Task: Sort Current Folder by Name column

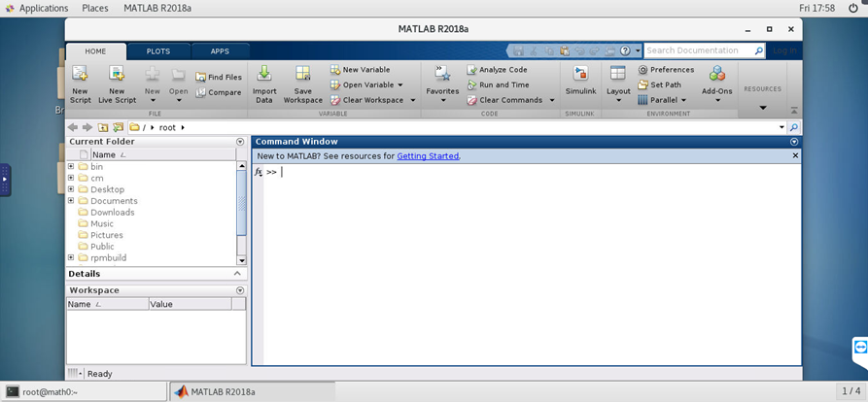Action: point(163,154)
